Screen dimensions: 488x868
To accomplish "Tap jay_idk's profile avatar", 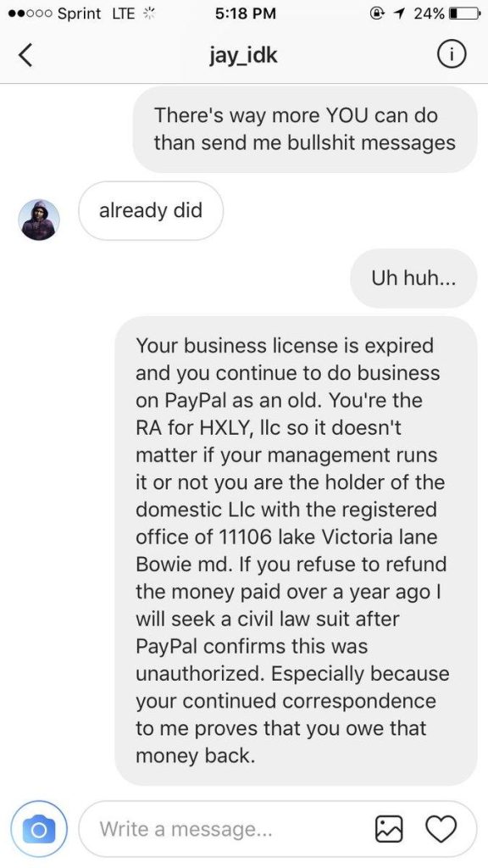I will (39, 220).
